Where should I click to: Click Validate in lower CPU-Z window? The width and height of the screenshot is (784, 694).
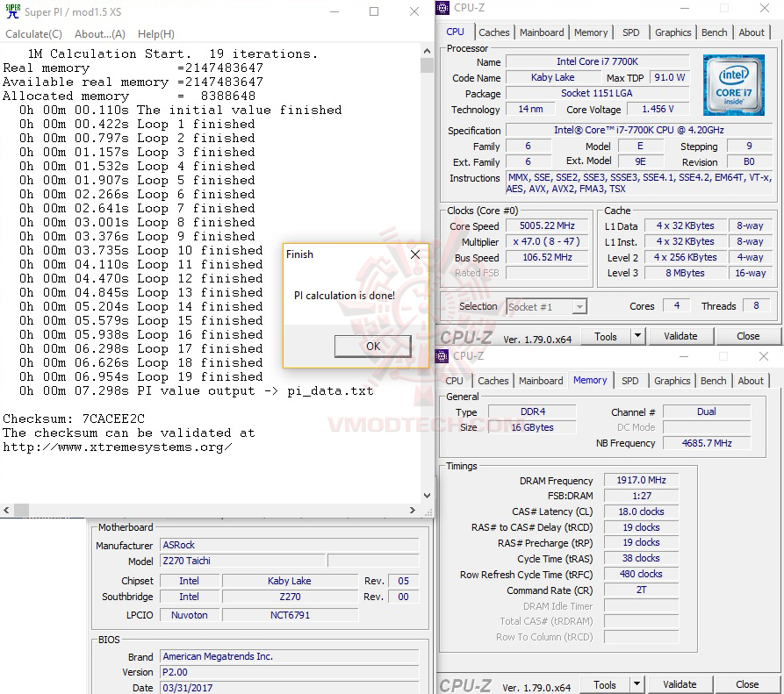[x=680, y=684]
